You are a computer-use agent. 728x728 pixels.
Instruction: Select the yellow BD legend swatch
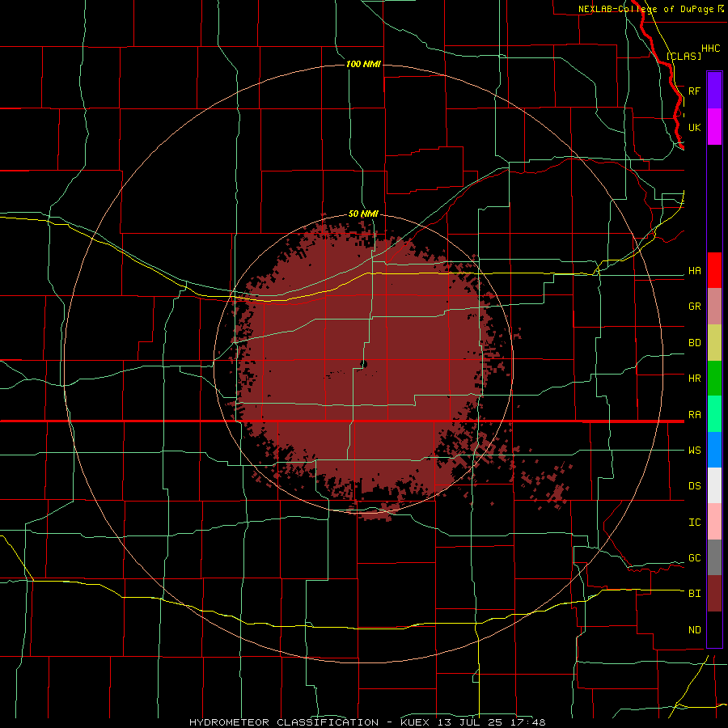pyautogui.click(x=714, y=343)
